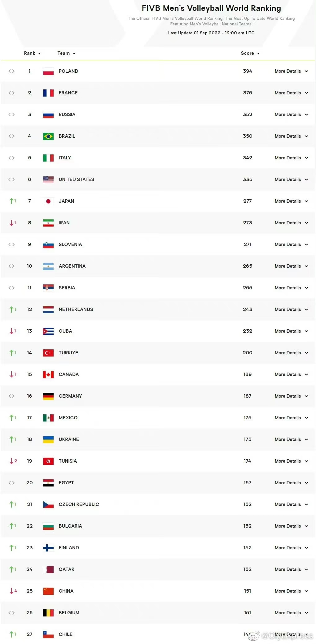Click the Weibo logo watermark

click(x=254, y=636)
